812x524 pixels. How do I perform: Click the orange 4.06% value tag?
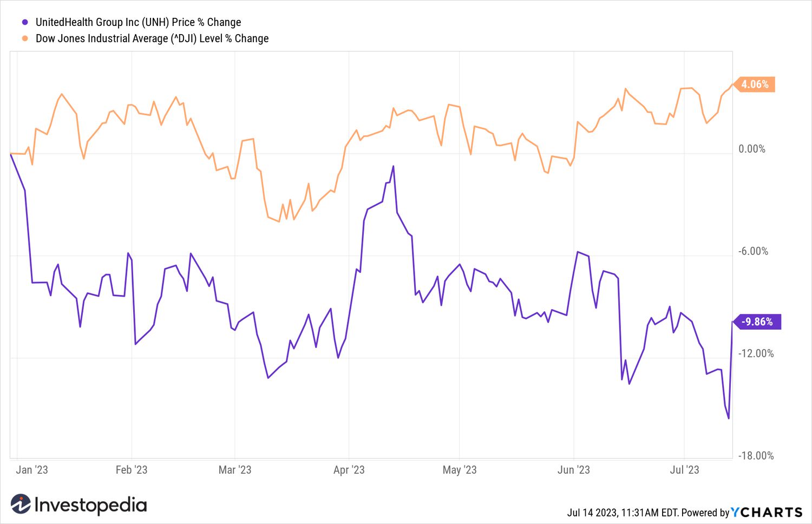(x=754, y=84)
